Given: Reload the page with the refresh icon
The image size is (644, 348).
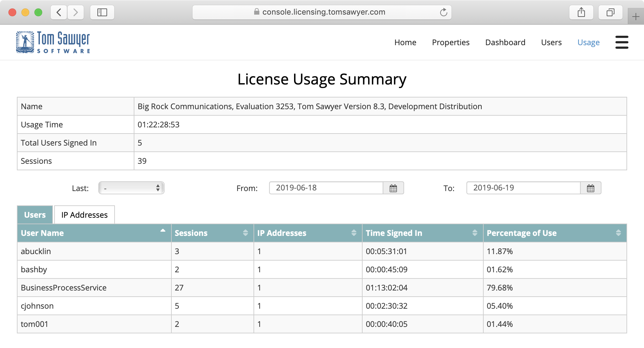Looking at the screenshot, I should [443, 12].
